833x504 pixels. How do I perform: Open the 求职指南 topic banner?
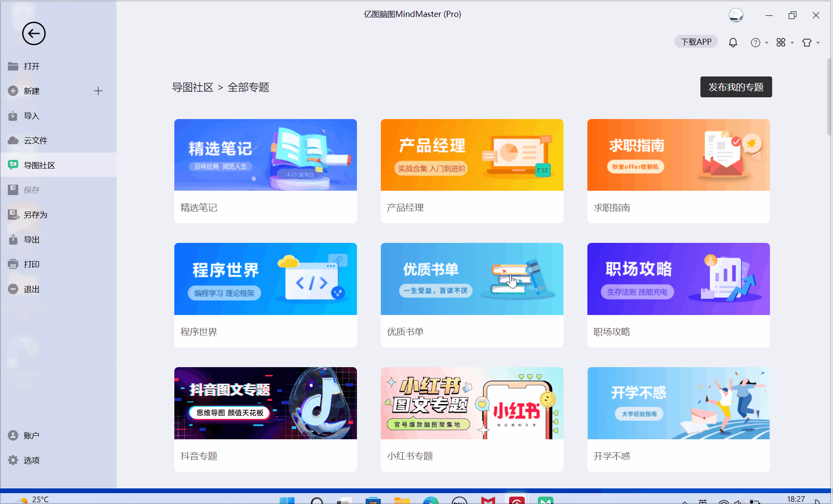pyautogui.click(x=679, y=155)
